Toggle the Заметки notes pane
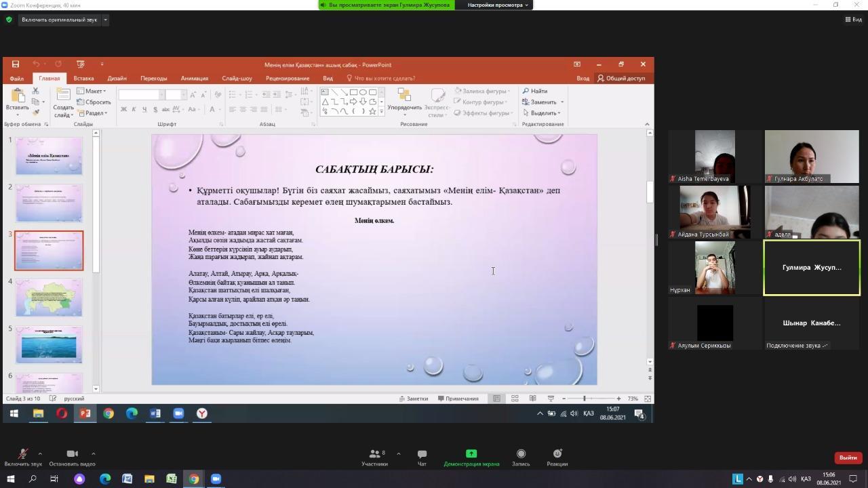The image size is (868, 488). 414,399
